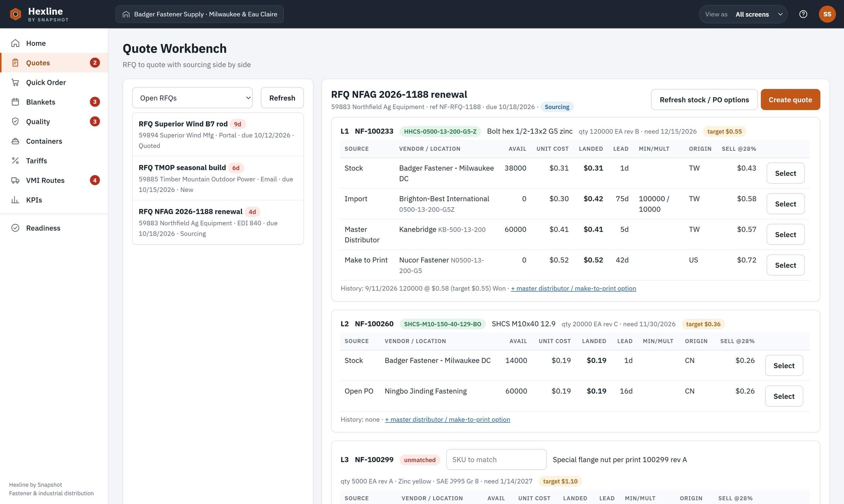Open RFQ NFAG 2026-1188 renewal in list
This screenshot has width=844, height=504.
pyautogui.click(x=218, y=222)
